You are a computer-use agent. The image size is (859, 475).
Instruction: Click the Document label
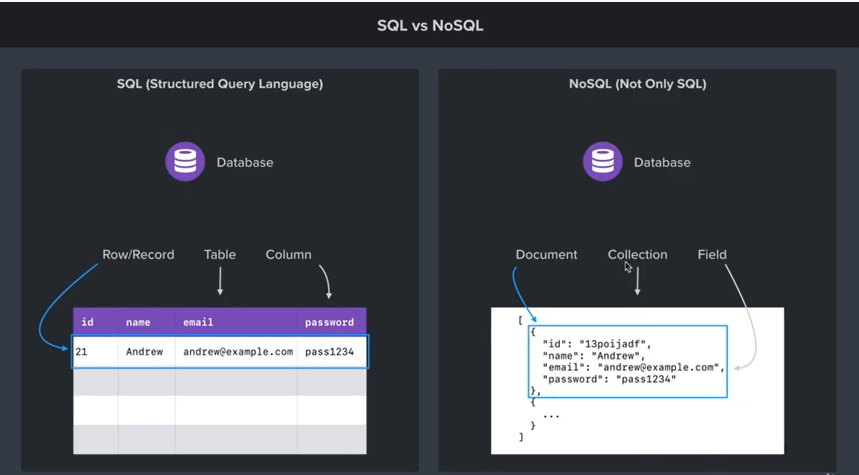[x=546, y=255]
